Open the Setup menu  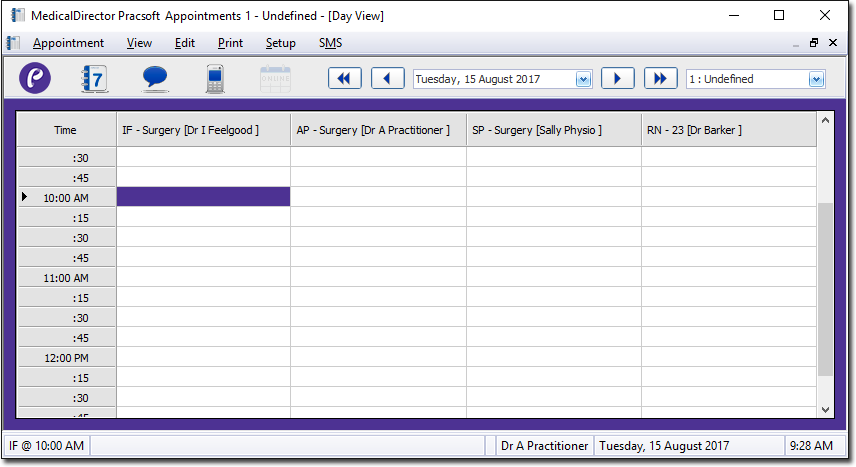[x=281, y=43]
